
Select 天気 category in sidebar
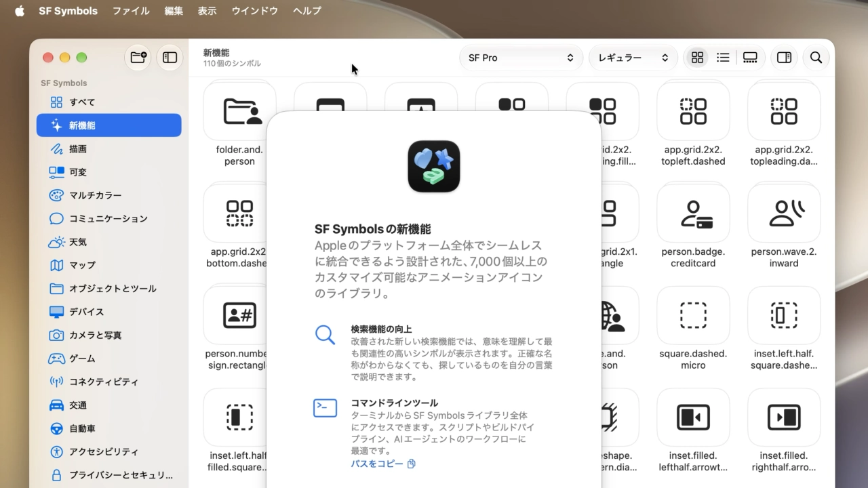pos(109,242)
